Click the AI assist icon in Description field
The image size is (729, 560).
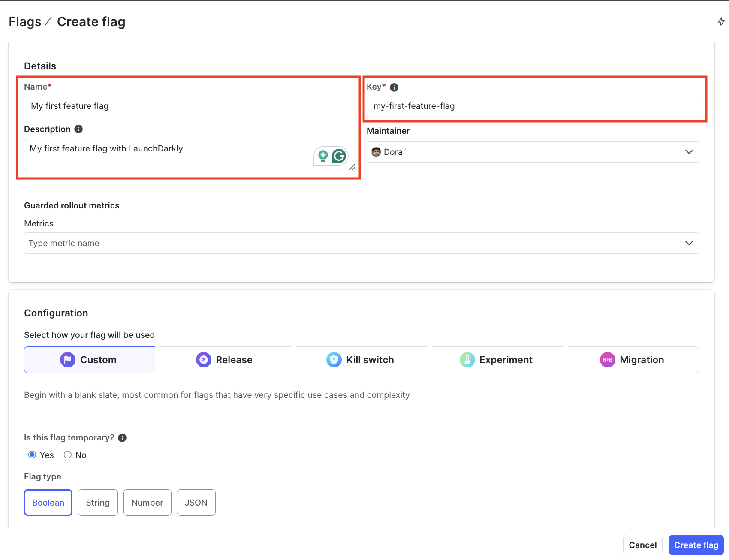click(x=322, y=155)
